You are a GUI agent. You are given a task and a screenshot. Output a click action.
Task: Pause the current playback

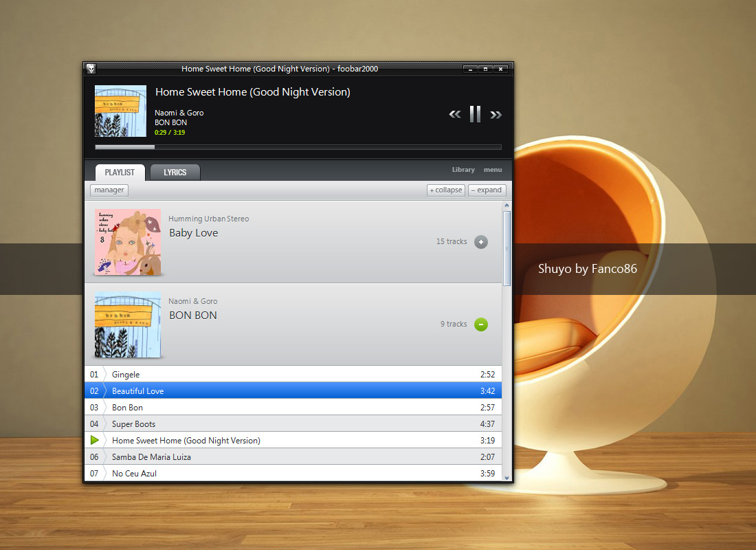pyautogui.click(x=475, y=113)
